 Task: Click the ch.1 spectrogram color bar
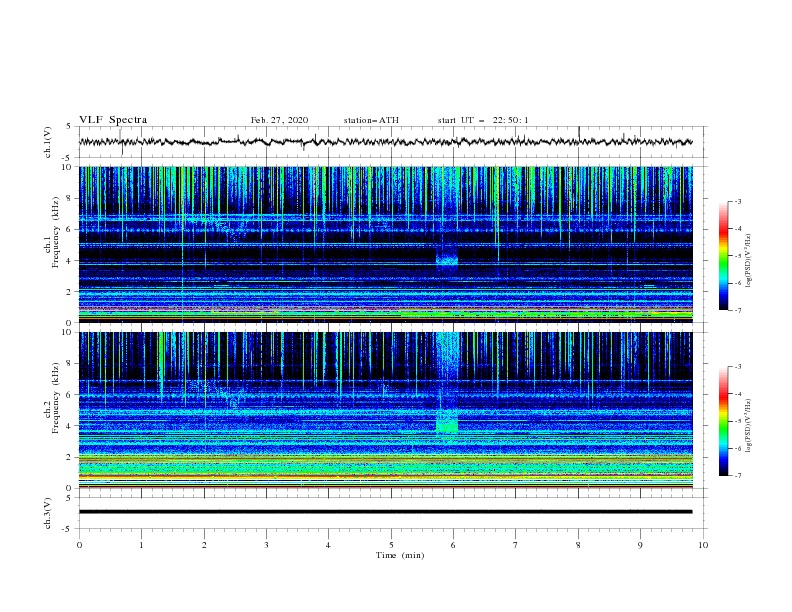(x=723, y=256)
